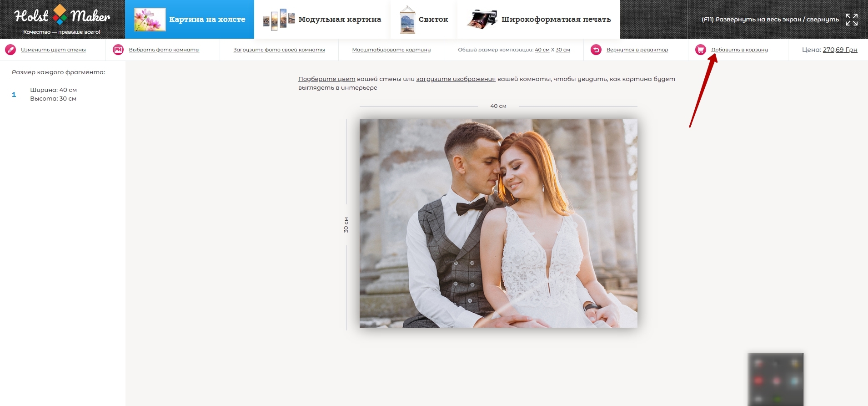Image resolution: width=868 pixels, height=406 pixels.
Task: Click the scroll poster icon
Action: pos(407,20)
